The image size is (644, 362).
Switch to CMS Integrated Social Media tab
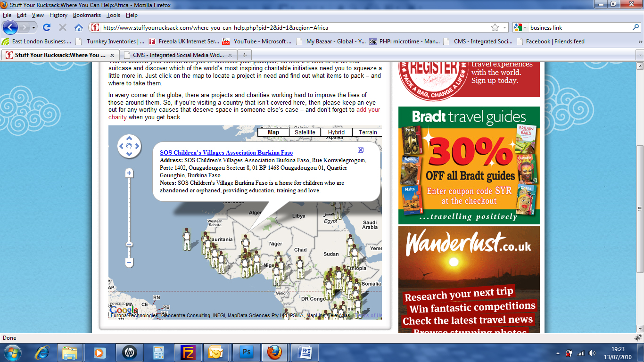(178, 55)
